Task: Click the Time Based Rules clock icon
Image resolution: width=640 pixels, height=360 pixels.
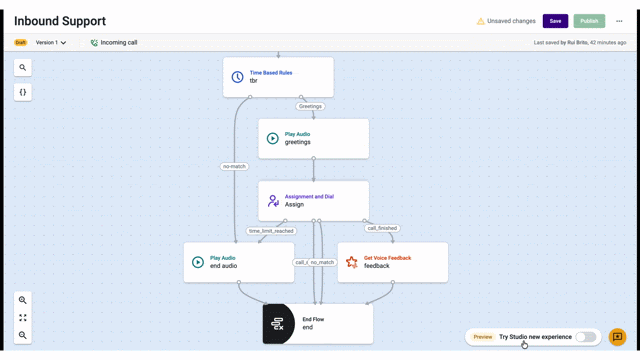Action: tap(237, 77)
